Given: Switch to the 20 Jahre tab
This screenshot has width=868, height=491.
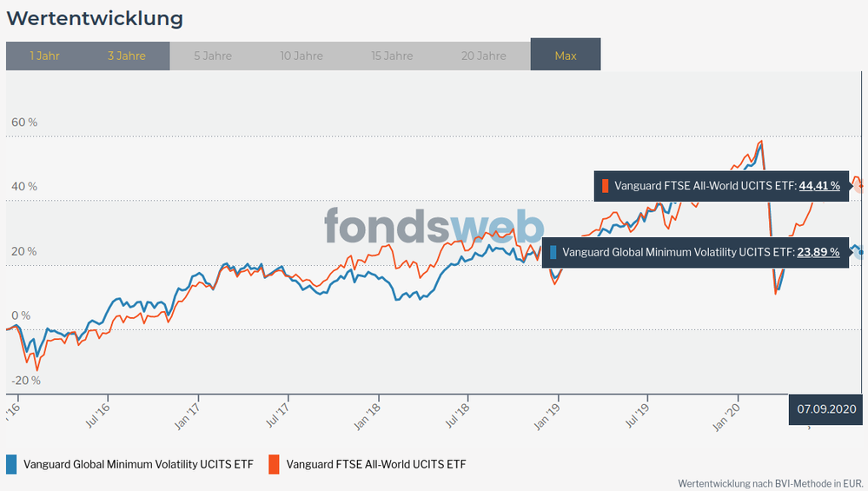Looking at the screenshot, I should [x=484, y=56].
